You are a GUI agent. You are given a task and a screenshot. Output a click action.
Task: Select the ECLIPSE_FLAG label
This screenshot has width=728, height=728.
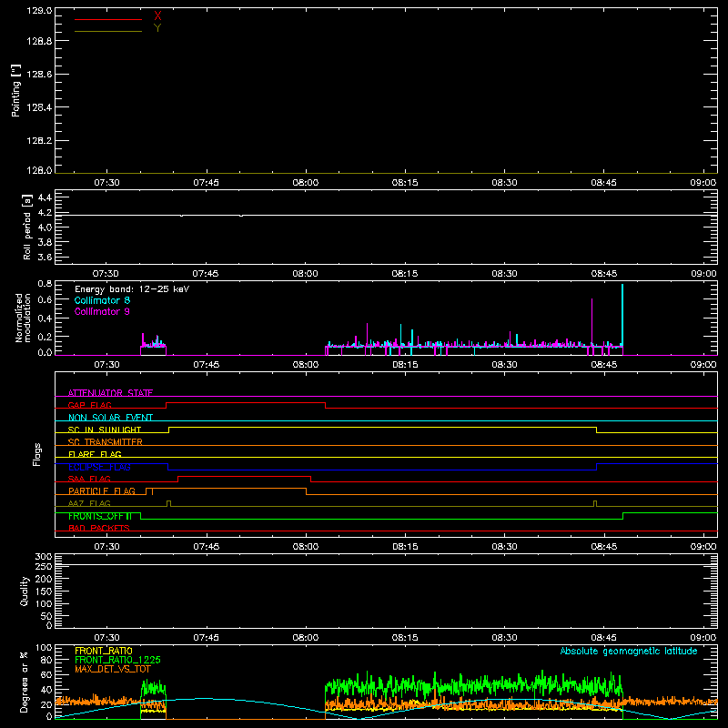tap(99, 467)
